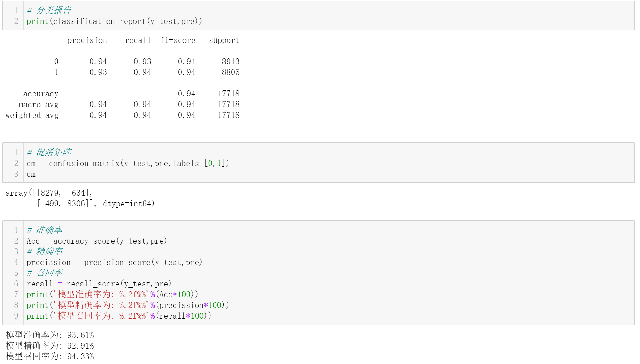Click line number 3 in the confusion matrix cell
Image resolution: width=640 pixels, height=364 pixels.
click(x=16, y=174)
